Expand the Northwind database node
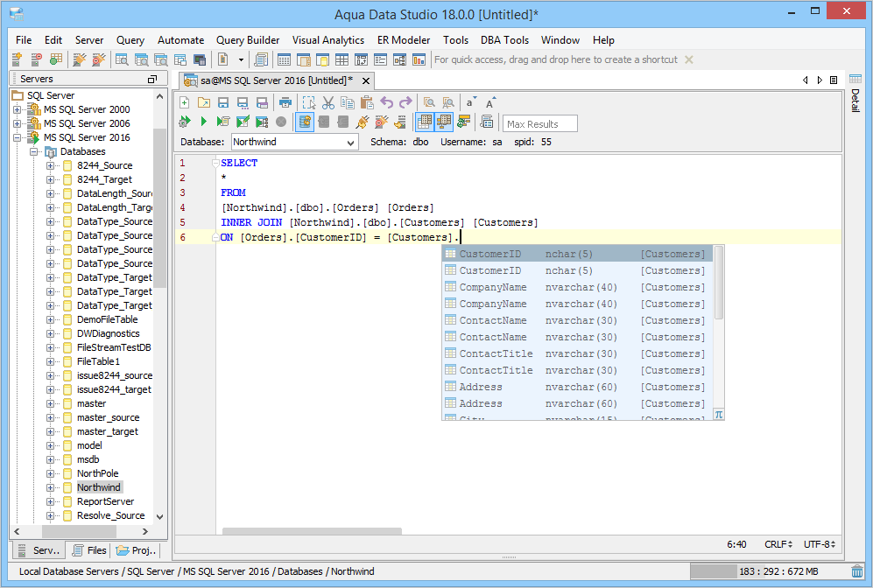The height and width of the screenshot is (588, 873). click(x=50, y=487)
